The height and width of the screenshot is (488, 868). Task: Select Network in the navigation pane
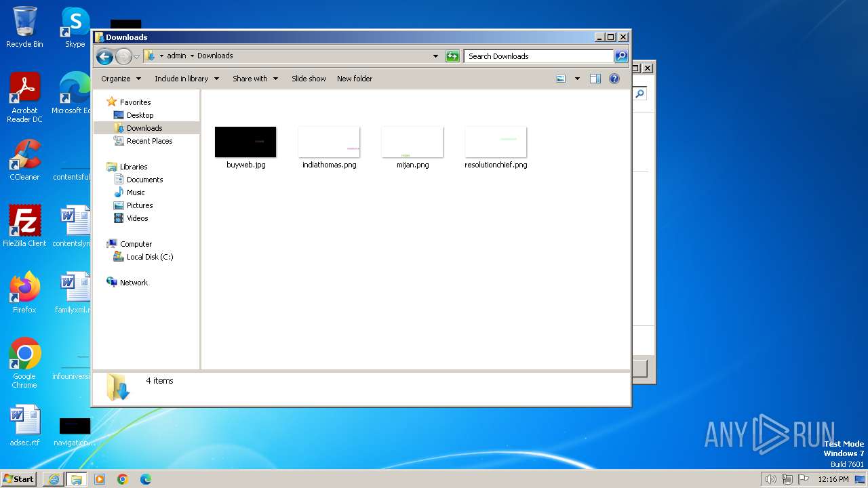coord(134,283)
